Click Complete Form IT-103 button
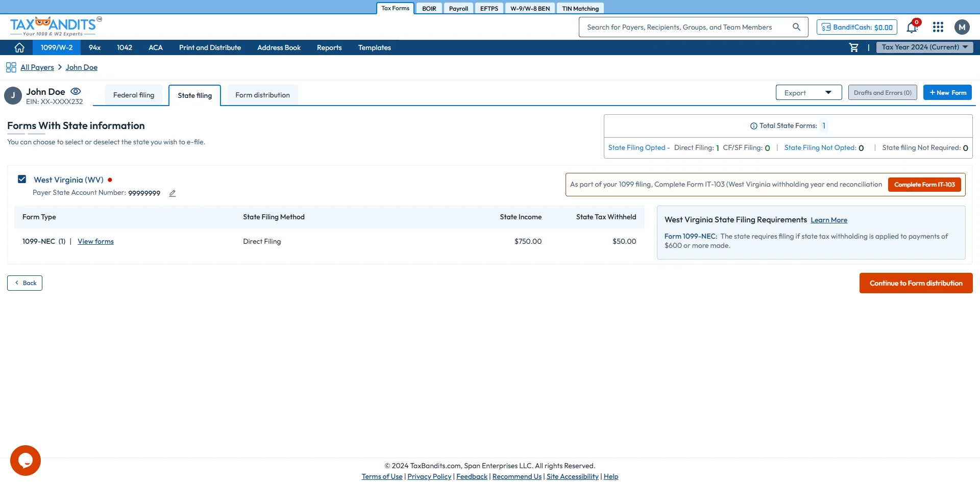 pyautogui.click(x=924, y=185)
